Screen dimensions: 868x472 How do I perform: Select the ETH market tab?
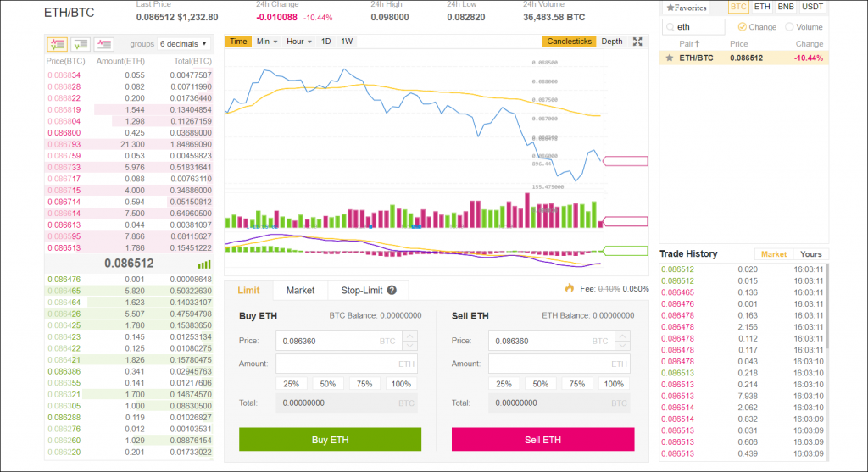(x=762, y=7)
